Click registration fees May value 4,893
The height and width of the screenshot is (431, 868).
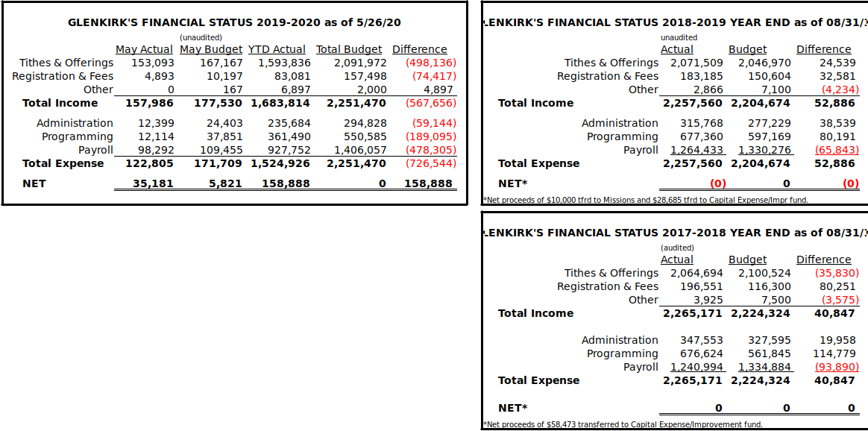pyautogui.click(x=160, y=76)
